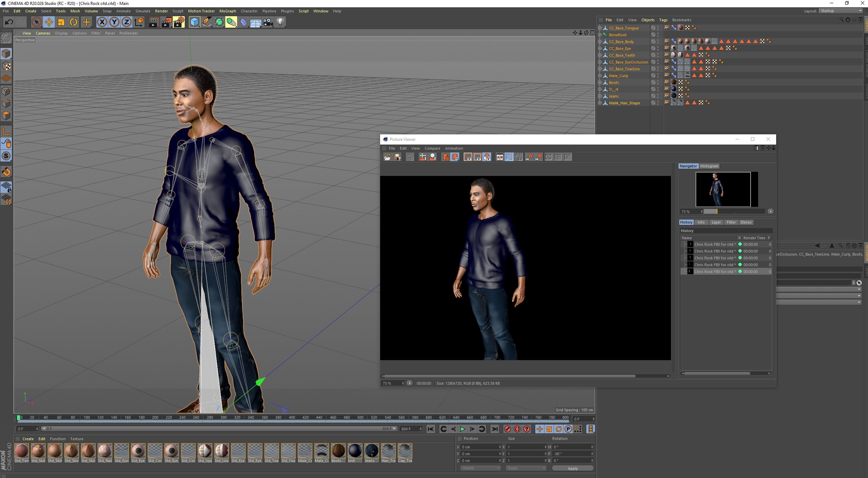Open image icon in Picture Viewer
Viewport: 868px width, 478px height.
[388, 157]
